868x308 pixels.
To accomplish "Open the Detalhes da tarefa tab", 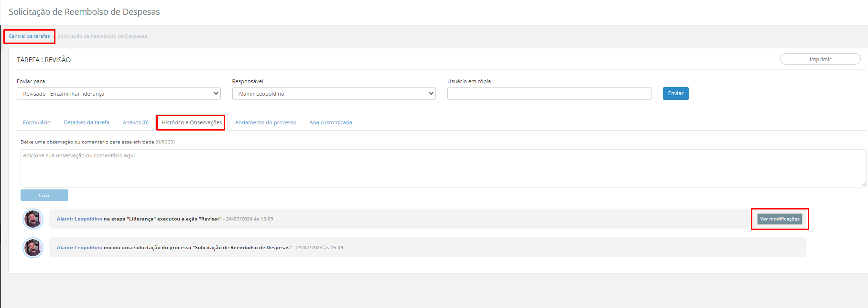I will (87, 123).
